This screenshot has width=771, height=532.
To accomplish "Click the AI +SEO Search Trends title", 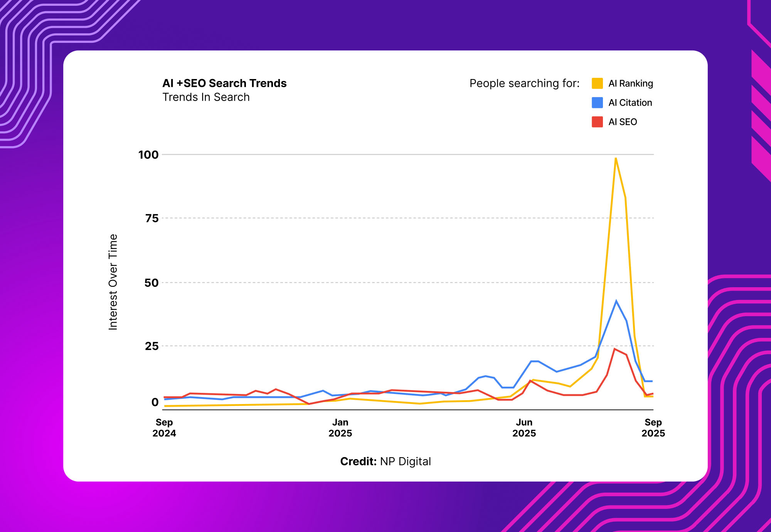I will [x=224, y=83].
